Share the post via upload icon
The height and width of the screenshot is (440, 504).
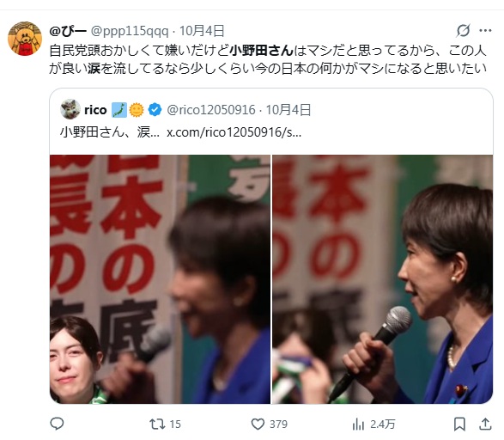click(x=485, y=424)
